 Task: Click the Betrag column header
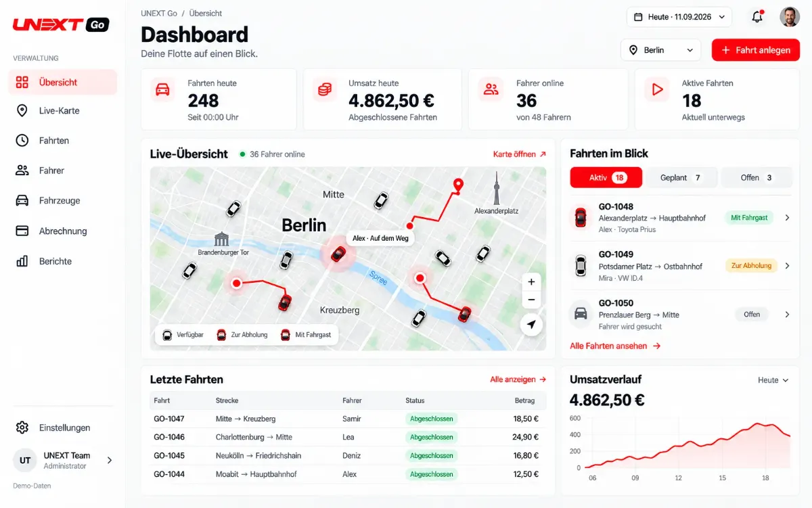point(524,400)
